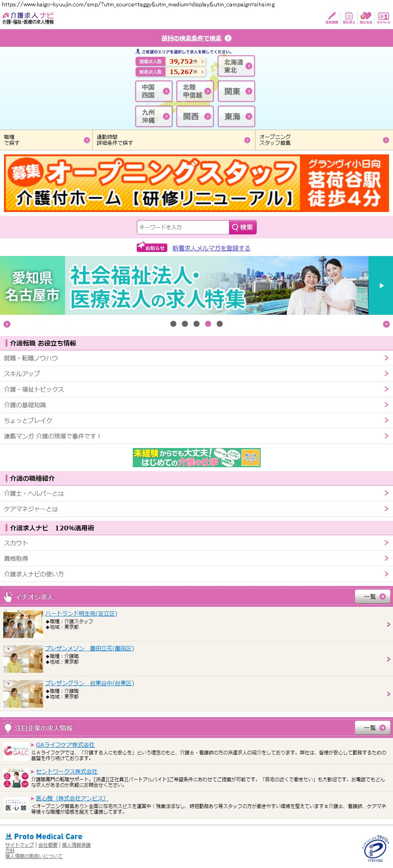Select the 北陸 甲信越 area button

(195, 91)
